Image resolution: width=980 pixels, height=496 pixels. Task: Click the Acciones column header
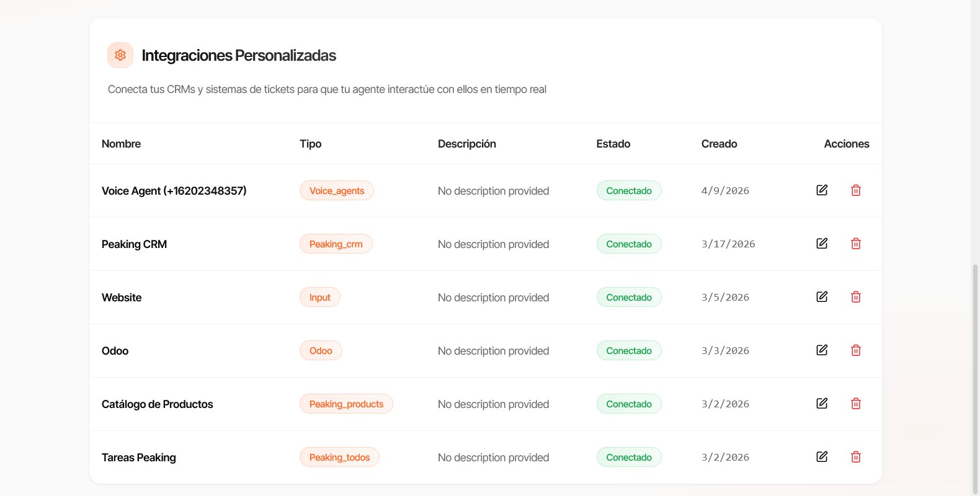coord(847,144)
